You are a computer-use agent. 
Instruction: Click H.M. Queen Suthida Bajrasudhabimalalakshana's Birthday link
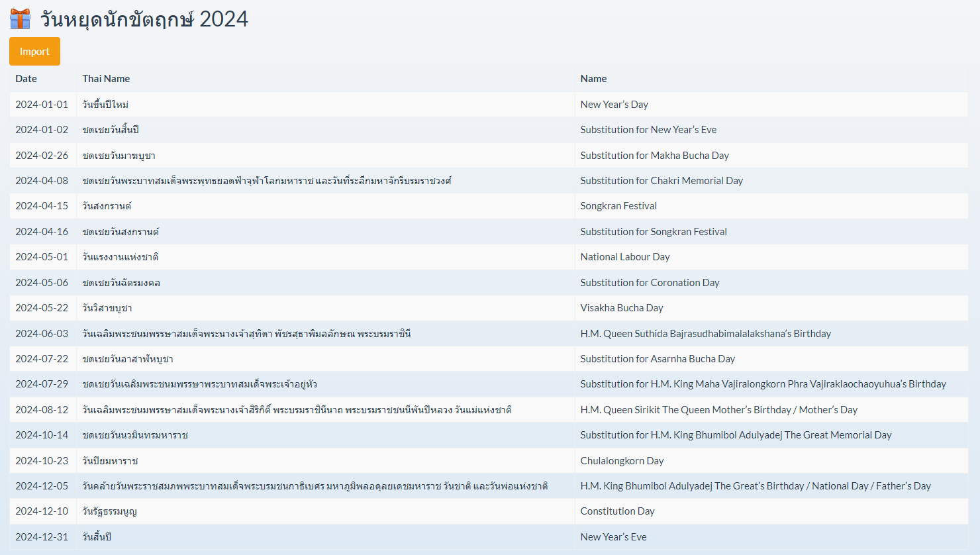pyautogui.click(x=705, y=333)
